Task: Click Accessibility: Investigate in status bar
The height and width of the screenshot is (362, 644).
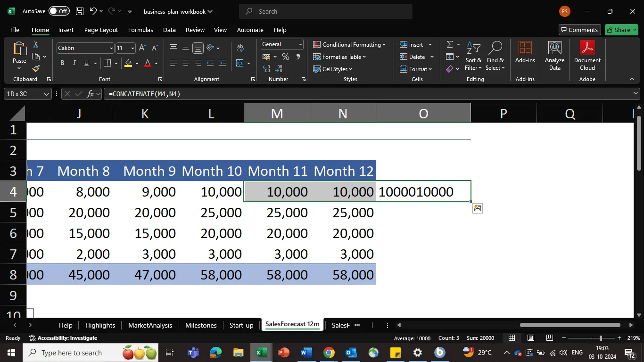Action: (63, 338)
